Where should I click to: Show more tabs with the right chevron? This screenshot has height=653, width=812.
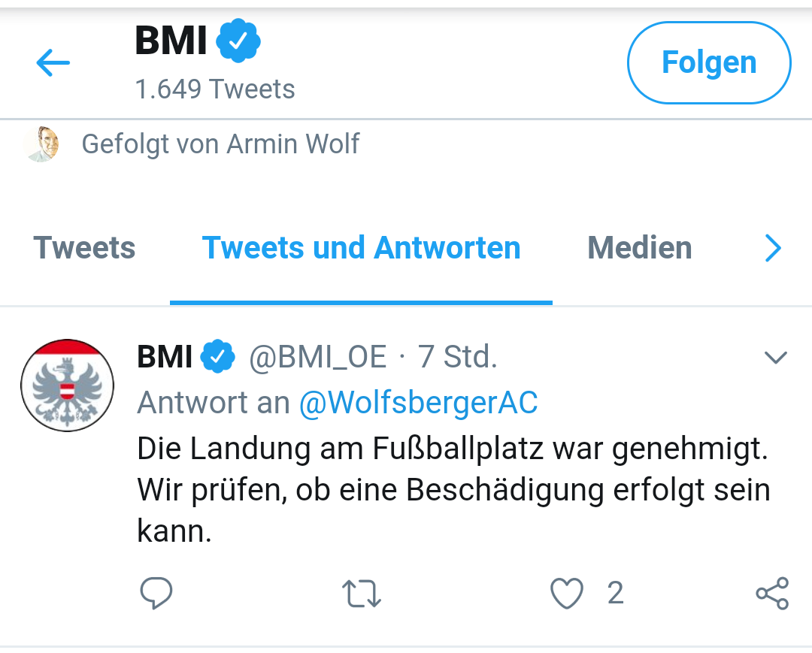pos(773,248)
